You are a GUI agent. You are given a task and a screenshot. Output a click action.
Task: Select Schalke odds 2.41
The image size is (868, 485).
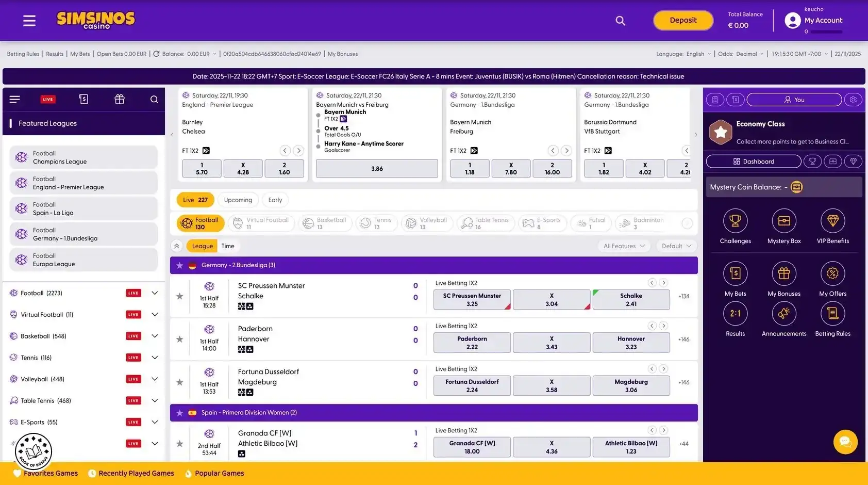coord(631,300)
